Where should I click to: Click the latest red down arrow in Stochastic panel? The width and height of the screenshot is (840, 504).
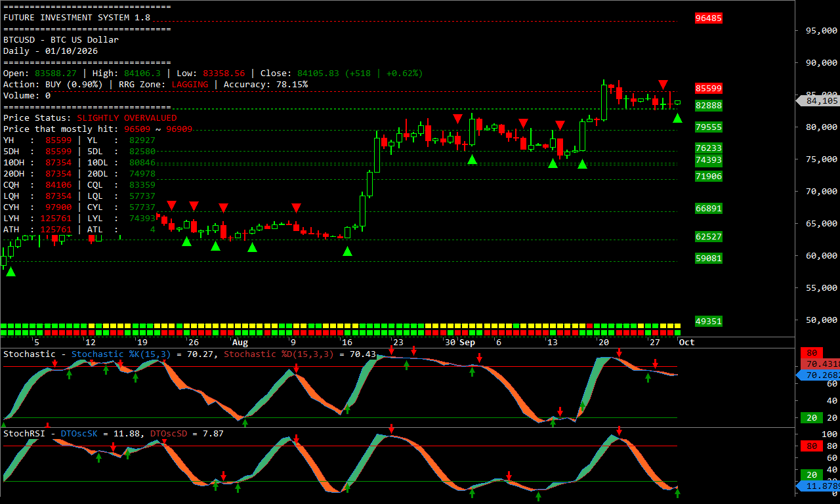pos(655,364)
